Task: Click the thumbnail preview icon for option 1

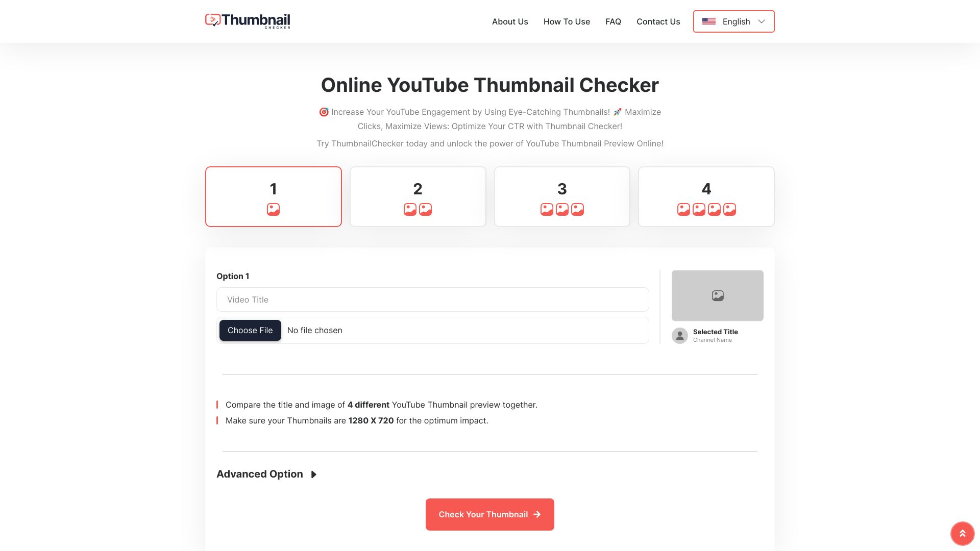Action: (273, 209)
